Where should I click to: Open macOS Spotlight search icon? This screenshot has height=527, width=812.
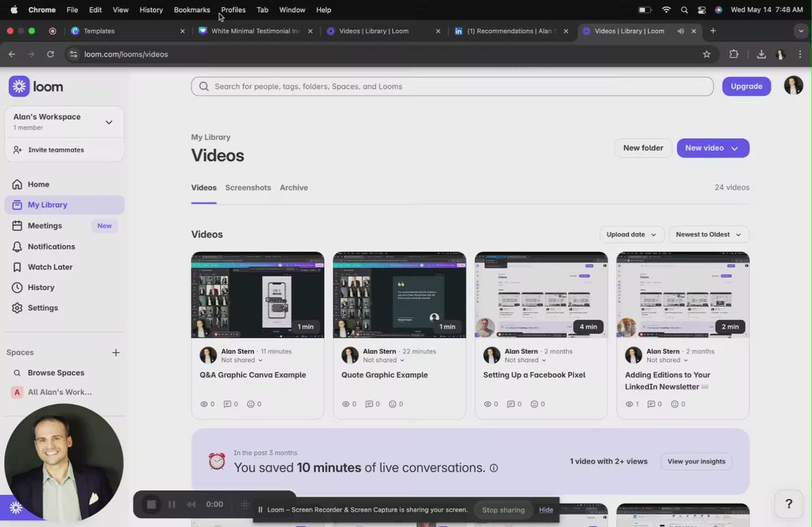(x=684, y=10)
